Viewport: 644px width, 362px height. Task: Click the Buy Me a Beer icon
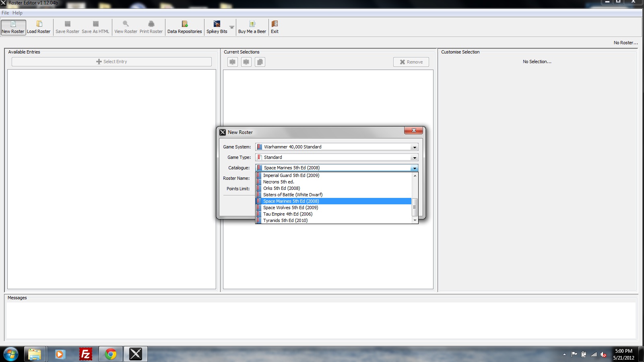[252, 24]
